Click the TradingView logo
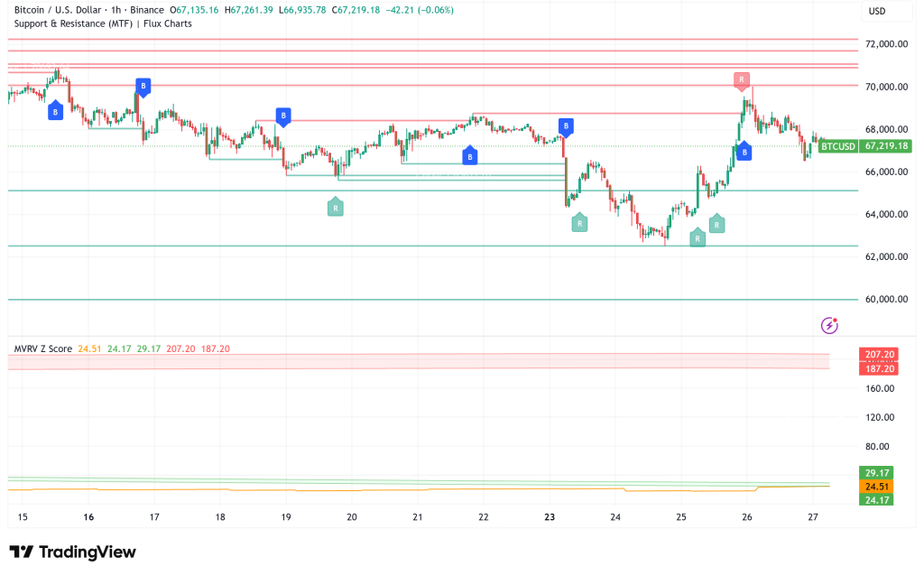The image size is (924, 576). coord(70,552)
